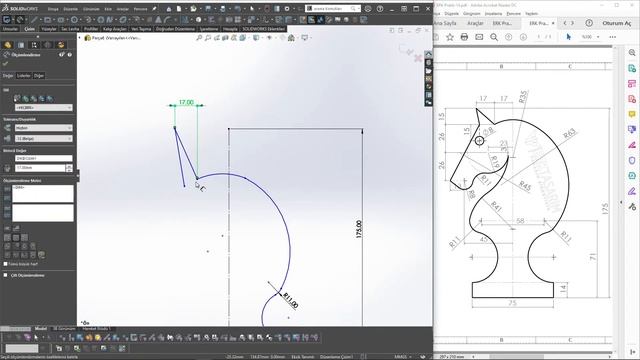Open the Dosya menu in SolidWorks

pos(53,9)
